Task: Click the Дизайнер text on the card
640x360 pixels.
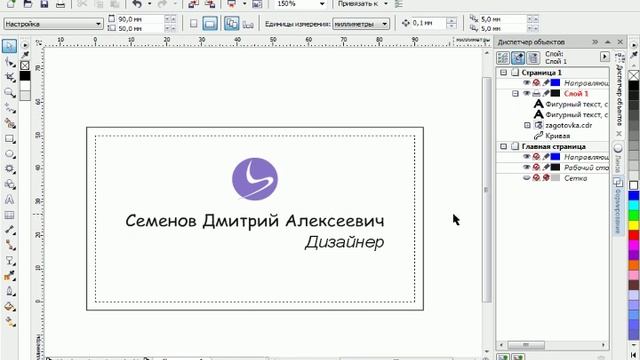Action: (344, 242)
